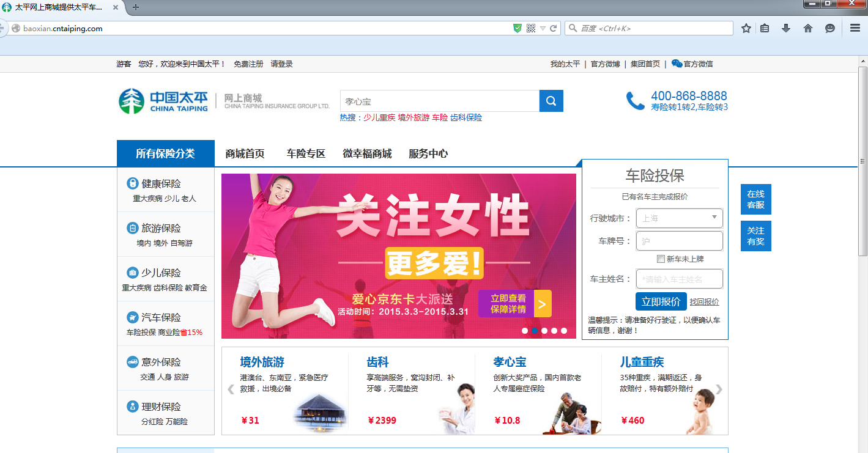Click the 境外旅游 hot search link
This screenshot has height=453, width=868.
(x=414, y=117)
